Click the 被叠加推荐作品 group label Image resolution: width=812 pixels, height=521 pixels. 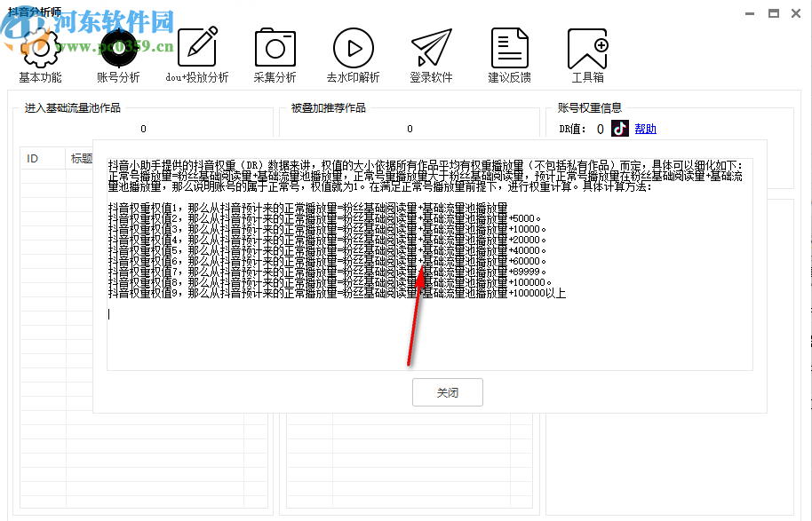(329, 107)
